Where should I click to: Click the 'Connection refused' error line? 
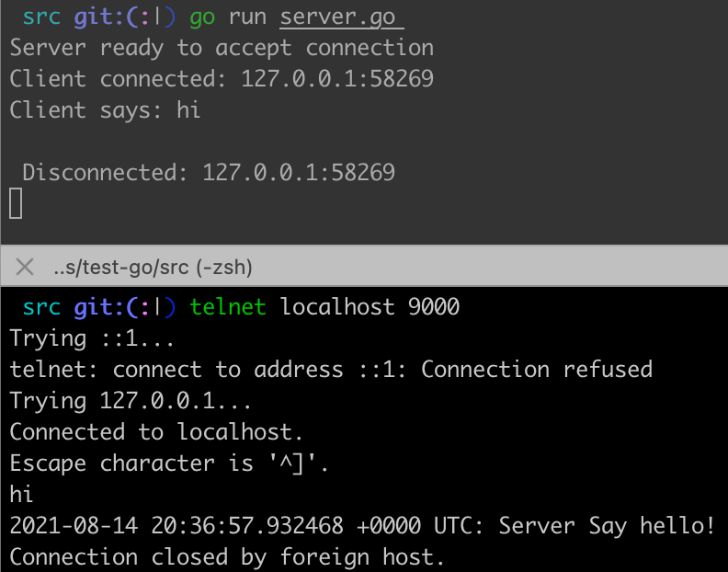click(x=331, y=370)
